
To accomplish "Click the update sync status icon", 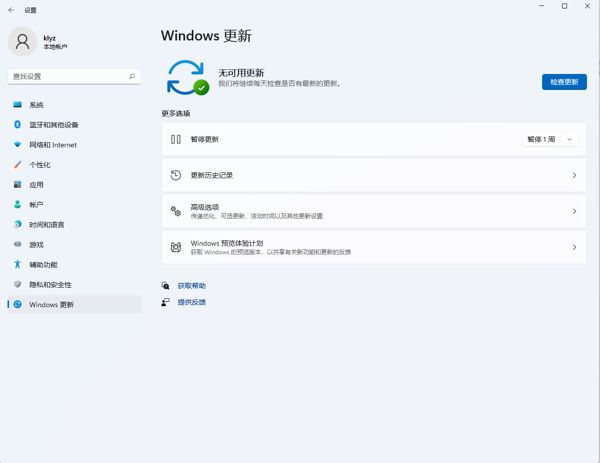I will click(188, 78).
